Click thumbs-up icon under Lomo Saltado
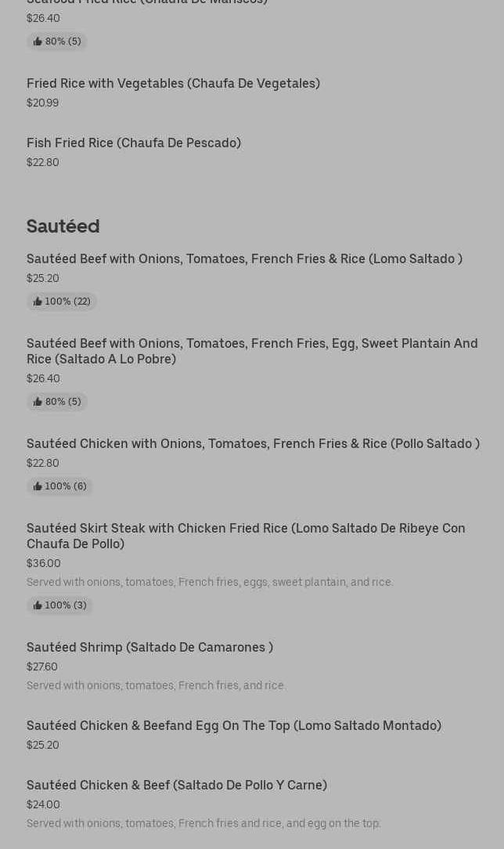The height and width of the screenshot is (849, 504). point(38,302)
